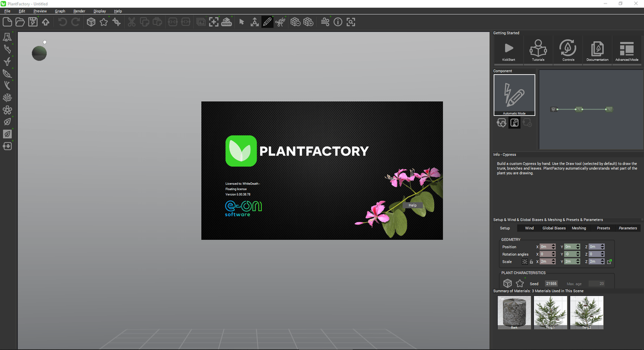Click the magnifier-in-frame zoom icon
The width and height of the screenshot is (644, 350).
[351, 22]
